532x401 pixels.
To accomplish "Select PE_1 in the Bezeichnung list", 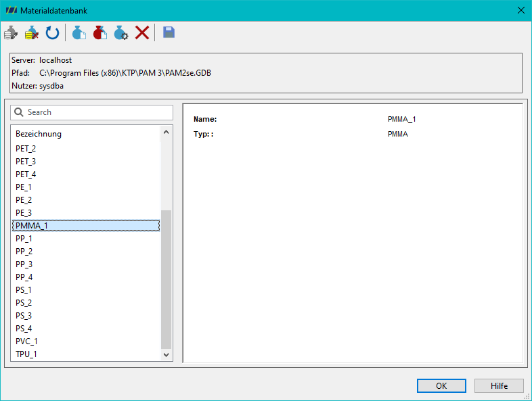I will (x=86, y=187).
